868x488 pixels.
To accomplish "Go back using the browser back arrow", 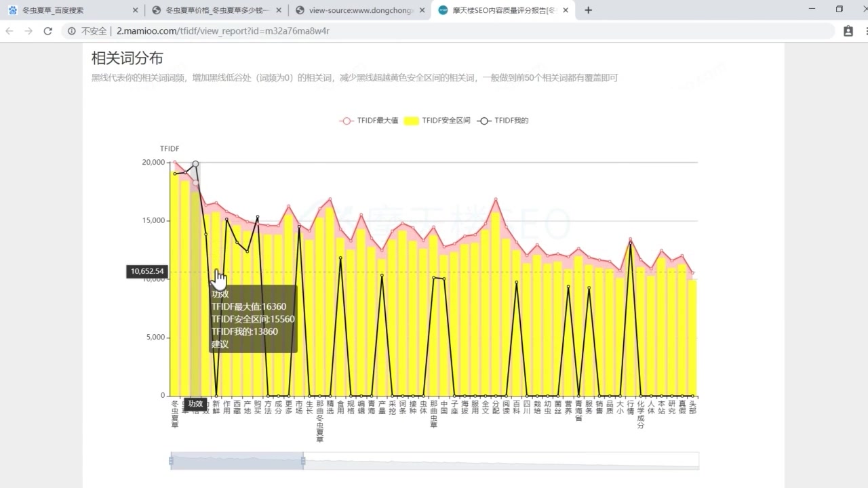I will coord(9,31).
